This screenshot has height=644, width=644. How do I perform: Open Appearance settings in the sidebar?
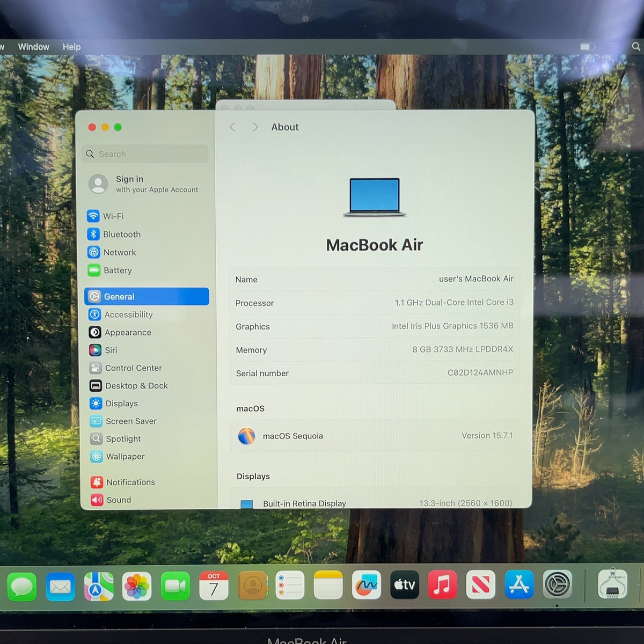click(x=147, y=333)
